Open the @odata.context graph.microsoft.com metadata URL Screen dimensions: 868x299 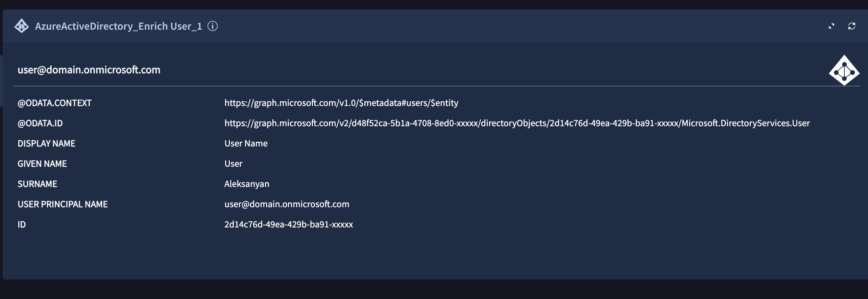point(341,103)
